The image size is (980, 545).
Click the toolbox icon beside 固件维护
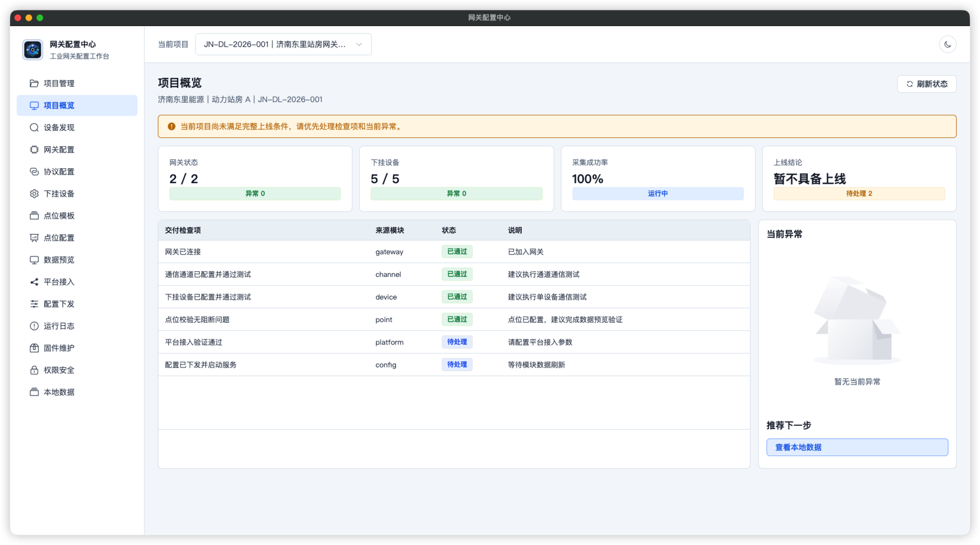click(34, 348)
